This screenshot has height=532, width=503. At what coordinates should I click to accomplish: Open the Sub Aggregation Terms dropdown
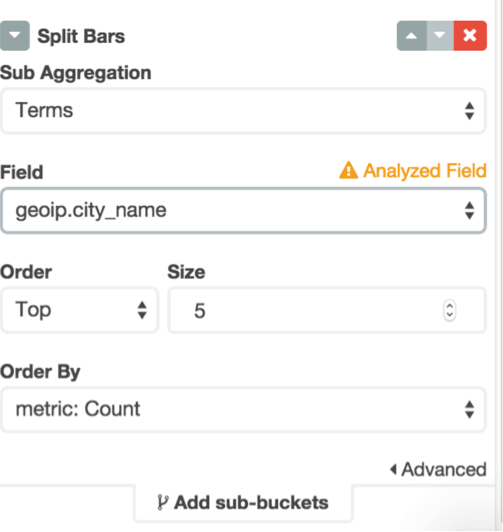coord(244,111)
